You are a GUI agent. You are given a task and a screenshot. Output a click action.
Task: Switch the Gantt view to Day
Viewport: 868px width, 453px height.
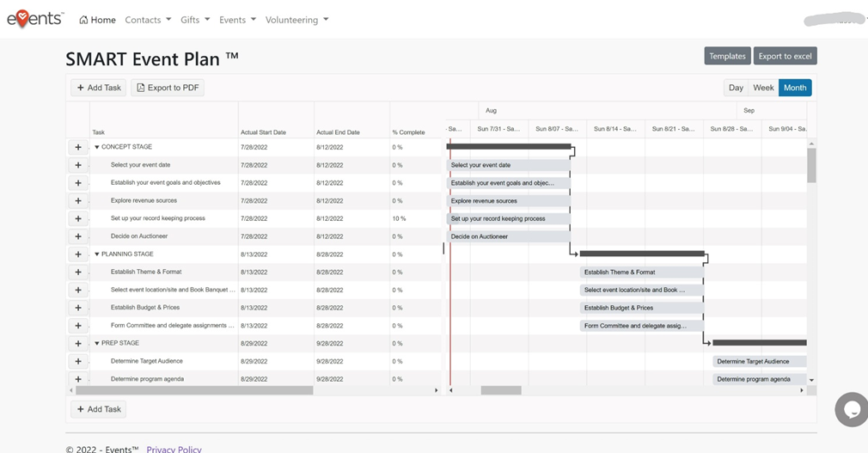pyautogui.click(x=736, y=88)
